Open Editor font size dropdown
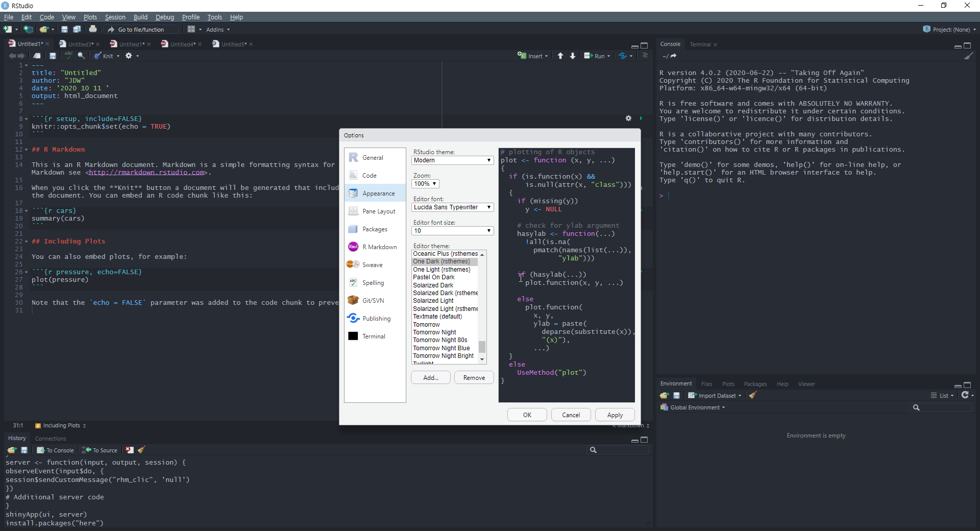Image resolution: width=980 pixels, height=531 pixels. coord(452,231)
